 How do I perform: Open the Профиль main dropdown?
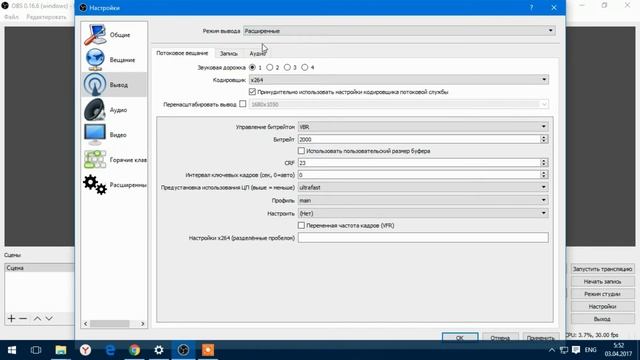coord(423,200)
